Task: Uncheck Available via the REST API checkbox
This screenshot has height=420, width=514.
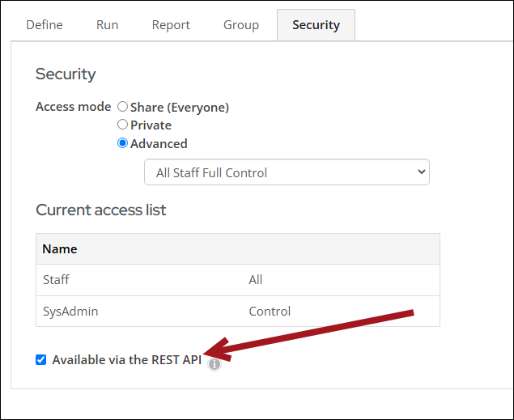Action: click(41, 360)
